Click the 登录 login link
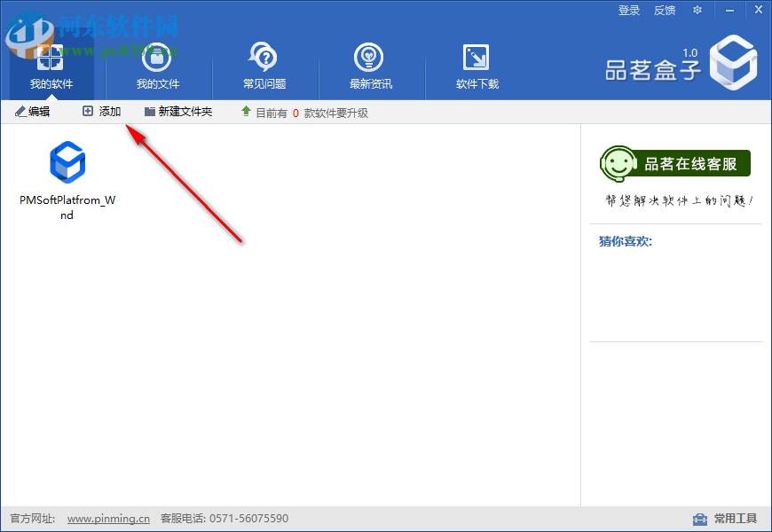Image resolution: width=772 pixels, height=532 pixels. tap(628, 10)
